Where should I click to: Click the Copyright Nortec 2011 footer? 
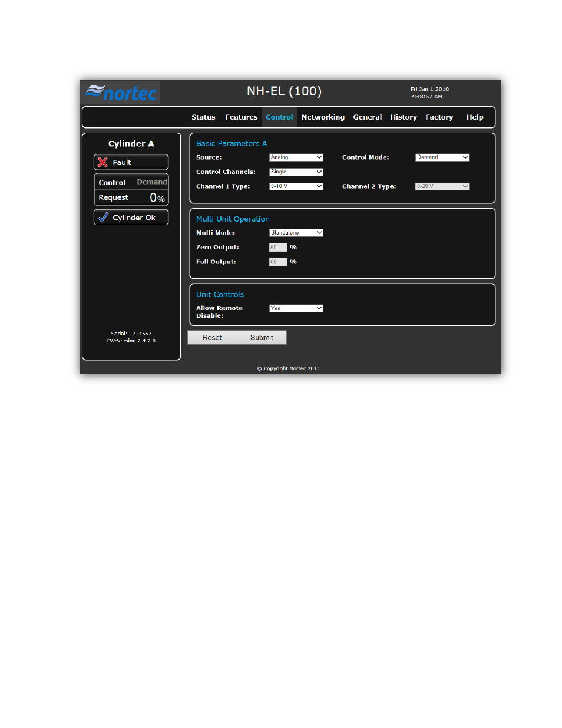point(289,368)
